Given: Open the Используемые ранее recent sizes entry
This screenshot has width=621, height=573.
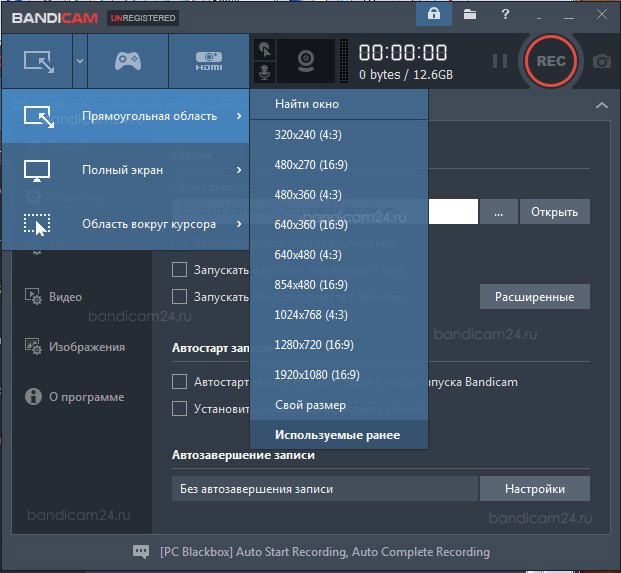Looking at the screenshot, I should 339,435.
